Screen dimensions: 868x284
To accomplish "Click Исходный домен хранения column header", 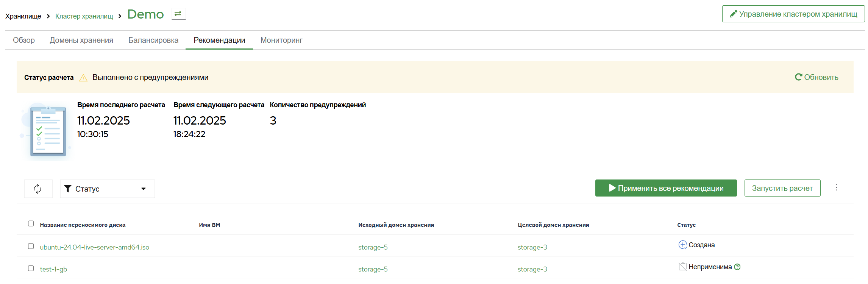I will (x=396, y=225).
